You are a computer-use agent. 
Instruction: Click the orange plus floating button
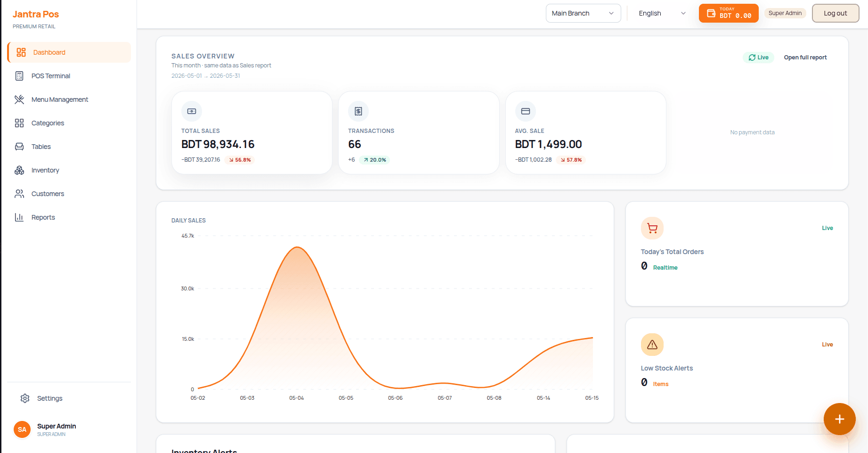pyautogui.click(x=840, y=419)
